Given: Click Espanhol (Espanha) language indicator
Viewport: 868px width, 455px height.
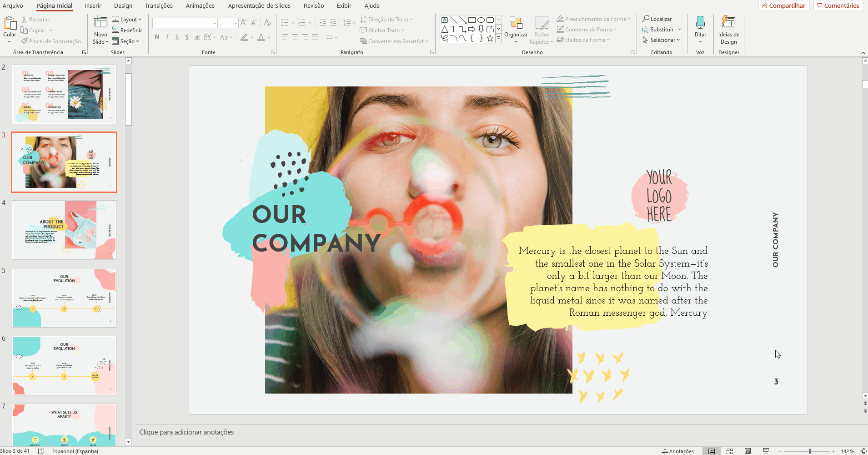Looking at the screenshot, I should pos(75,451).
